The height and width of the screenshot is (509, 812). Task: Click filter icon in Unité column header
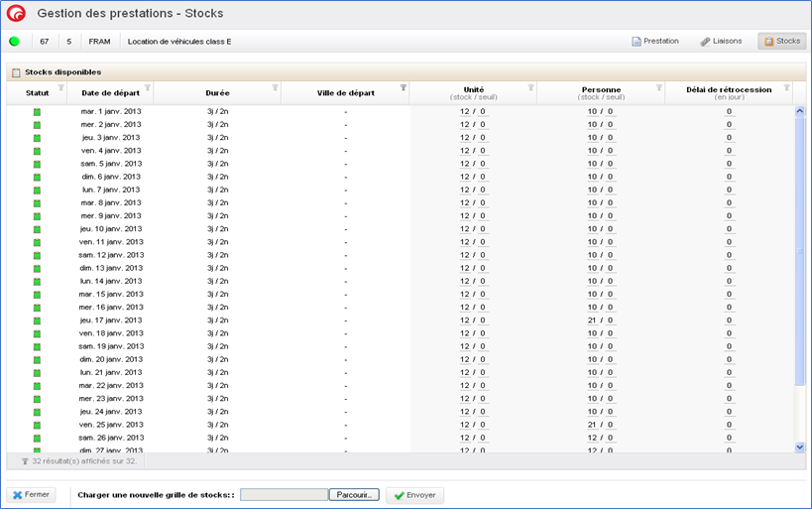click(531, 88)
